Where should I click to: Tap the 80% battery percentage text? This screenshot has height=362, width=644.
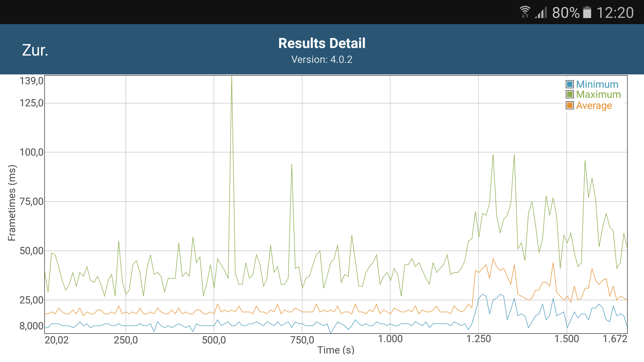566,13
